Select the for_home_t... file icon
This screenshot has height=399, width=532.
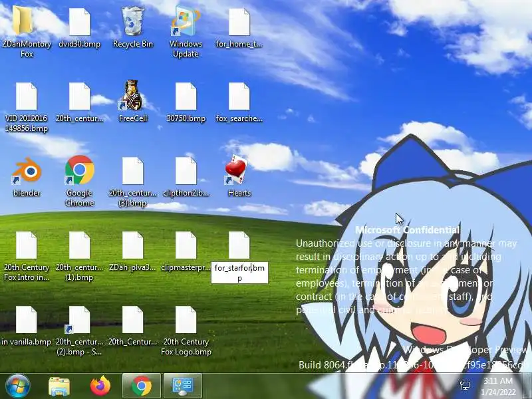pos(239,22)
